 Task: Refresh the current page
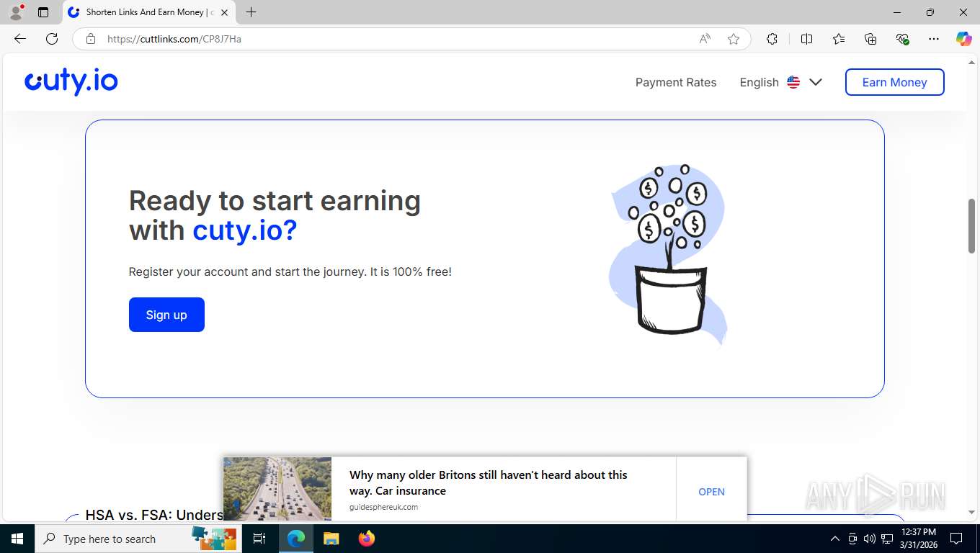(x=52, y=39)
